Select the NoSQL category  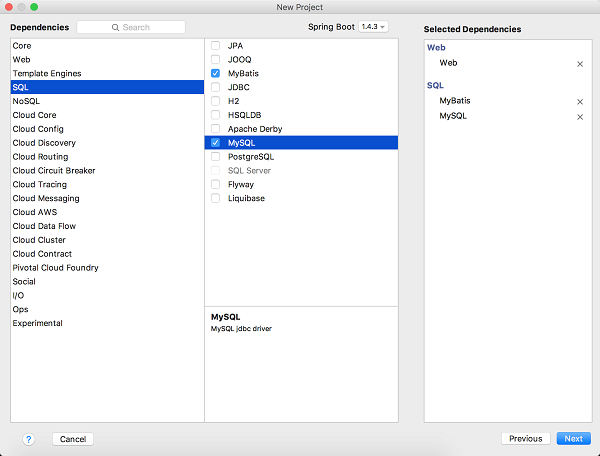tap(26, 101)
